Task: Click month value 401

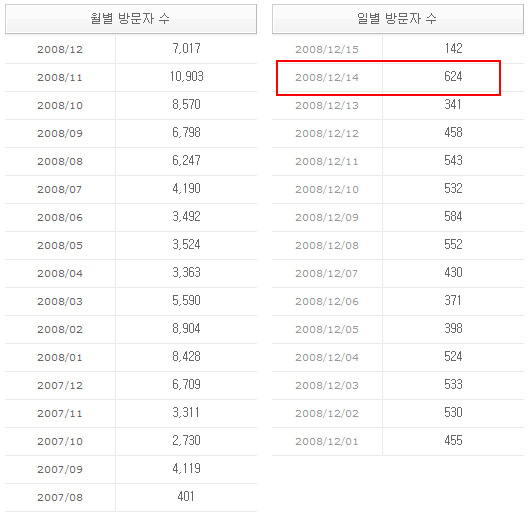Action: point(186,497)
